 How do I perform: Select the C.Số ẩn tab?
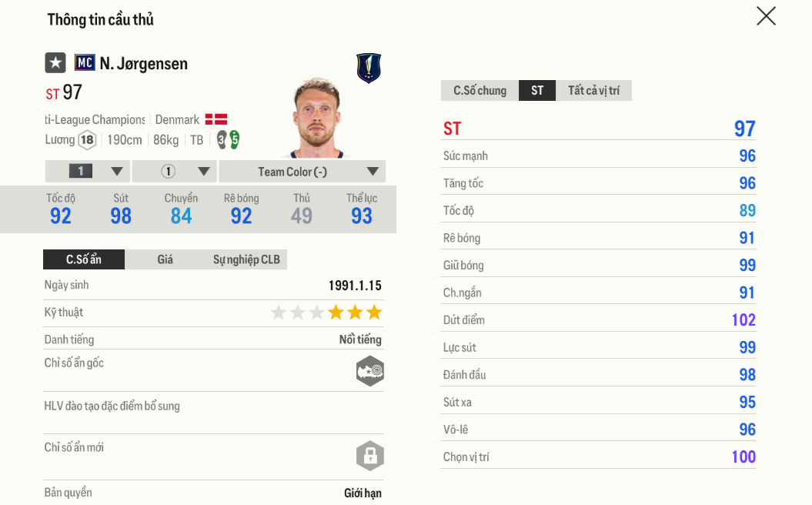click(x=83, y=259)
